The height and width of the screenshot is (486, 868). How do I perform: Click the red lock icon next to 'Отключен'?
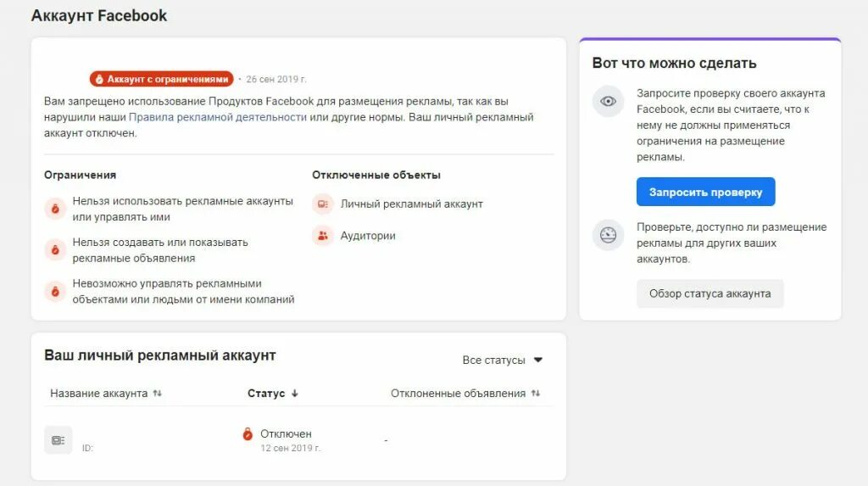click(x=248, y=434)
